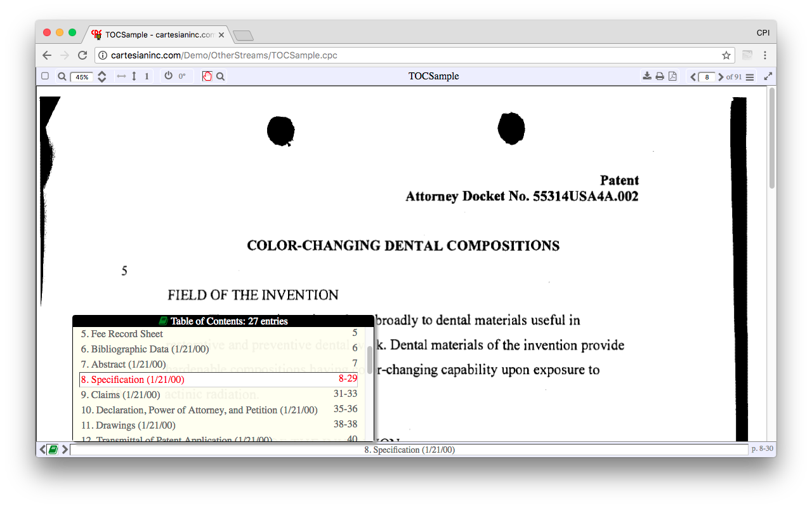Screen dimensions: 812x508
Task: Increase zoom with the up chevron
Action: point(101,73)
